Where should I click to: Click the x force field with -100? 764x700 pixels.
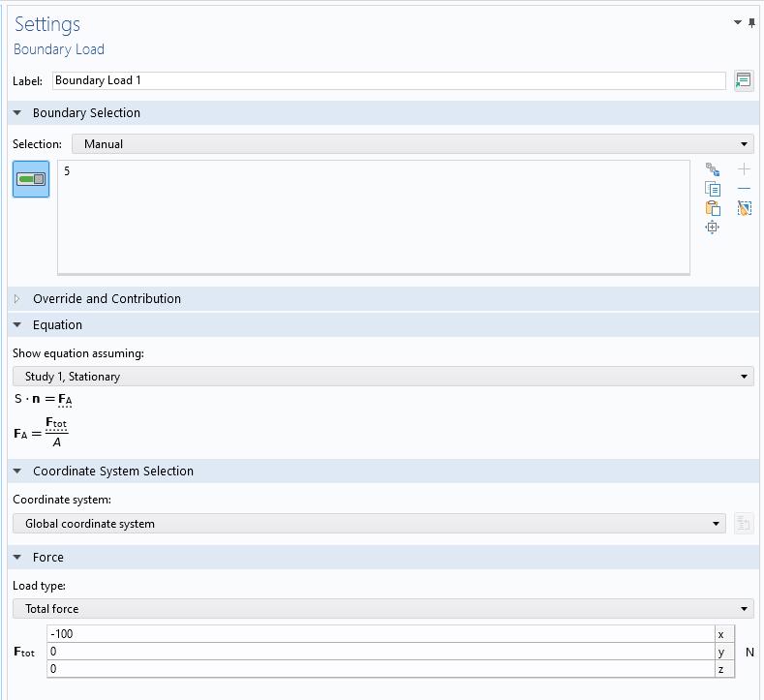tap(380, 634)
